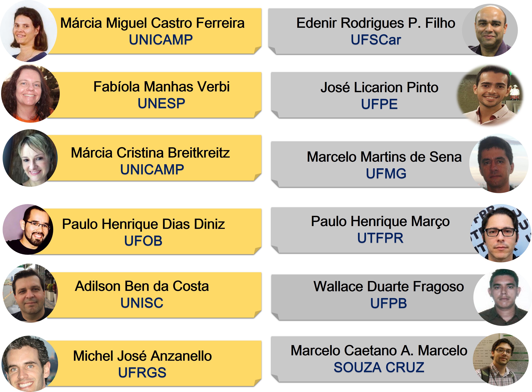Select the UFSCar affiliation label
The height and width of the screenshot is (392, 532).
[376, 40]
